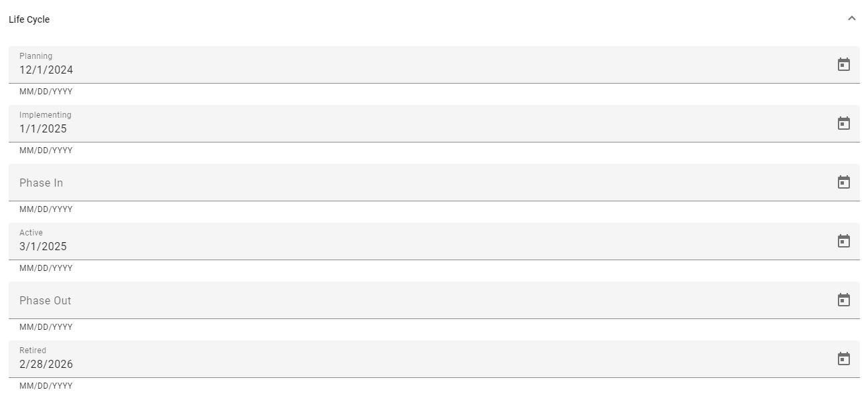Screen dimensions: 868x396
Task: Click the Life Cycle section title
Action: click(29, 19)
